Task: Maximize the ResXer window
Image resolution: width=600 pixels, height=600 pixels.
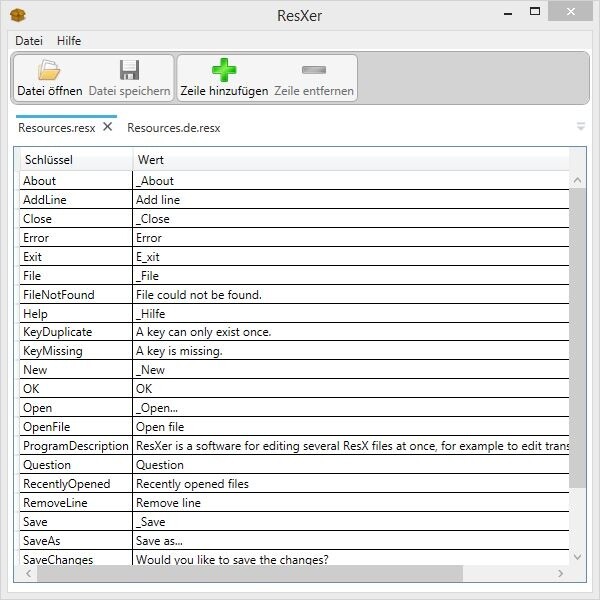Action: click(535, 11)
